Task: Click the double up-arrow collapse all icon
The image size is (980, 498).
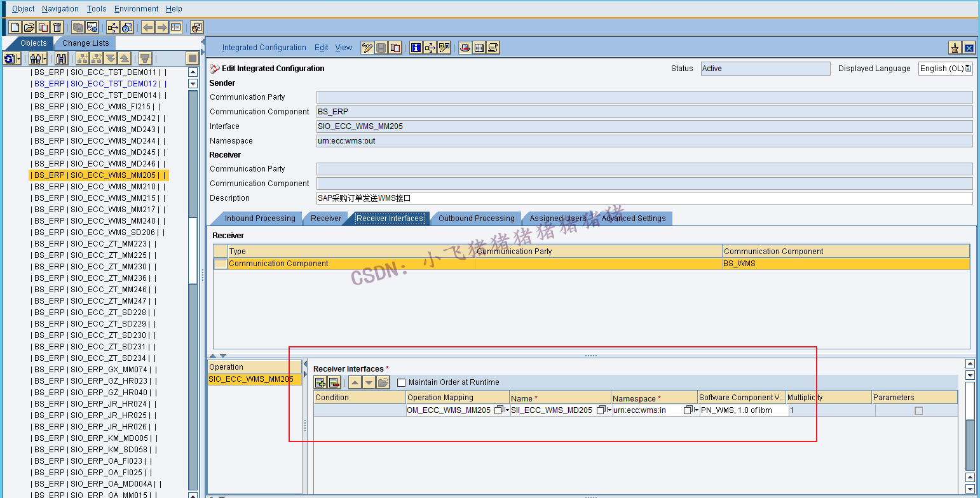Action: pyautogui.click(x=125, y=58)
